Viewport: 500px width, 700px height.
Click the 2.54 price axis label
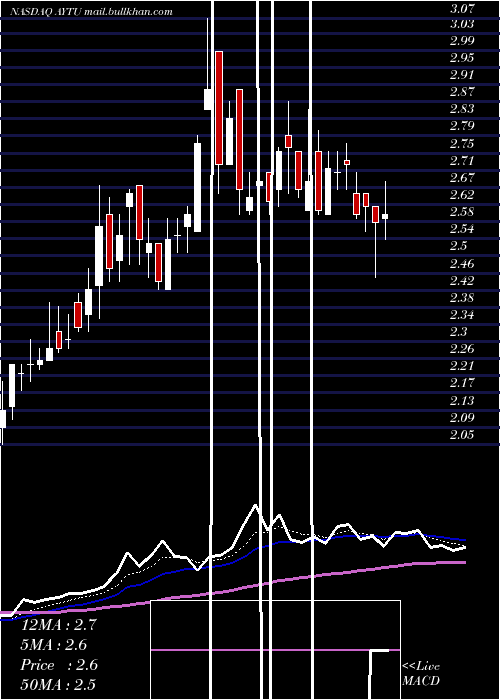pos(462,229)
